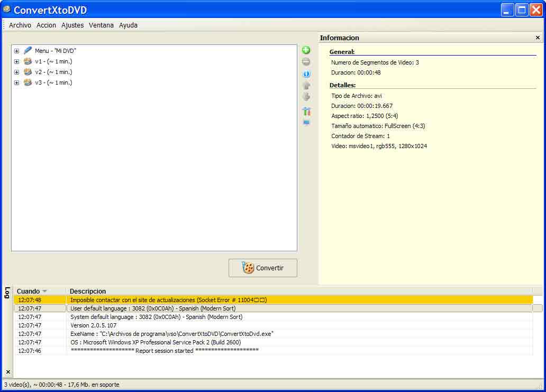Click "Numero de Segmentos de Video: 3" text
The image size is (546, 392).
[x=375, y=62]
